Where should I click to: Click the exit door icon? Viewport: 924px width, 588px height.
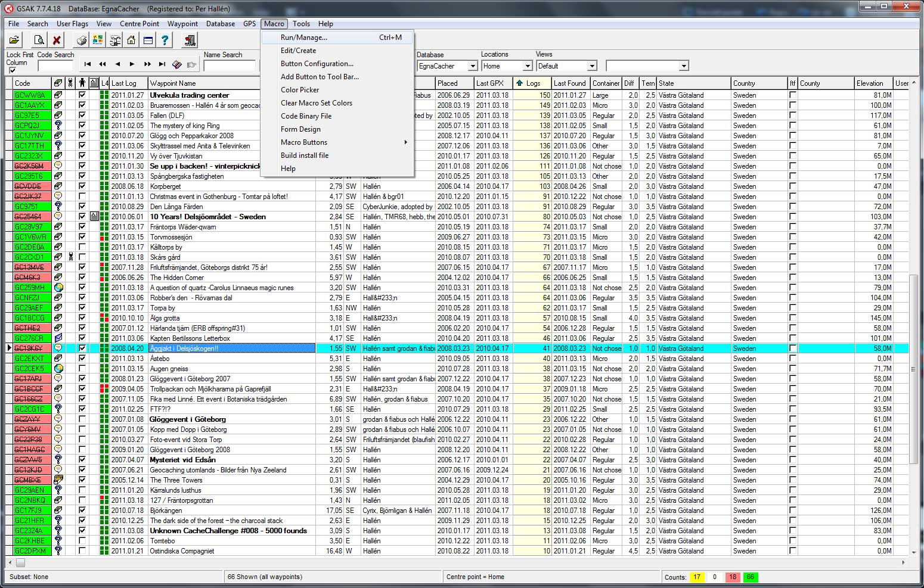click(x=190, y=41)
